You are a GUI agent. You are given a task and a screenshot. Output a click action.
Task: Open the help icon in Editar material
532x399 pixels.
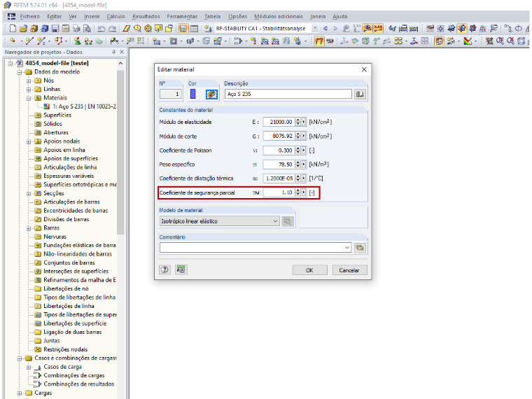[x=165, y=269]
